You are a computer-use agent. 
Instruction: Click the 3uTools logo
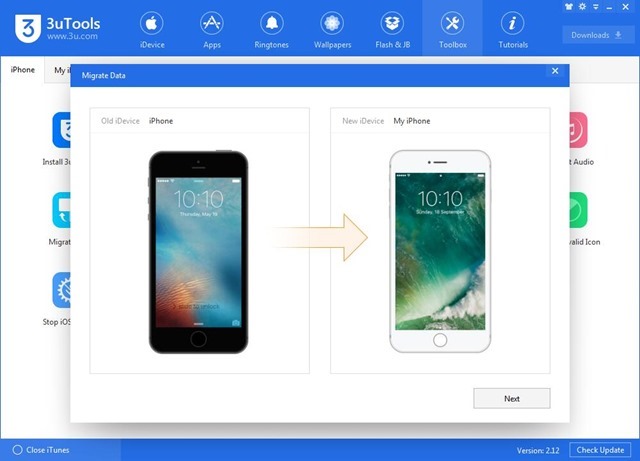tap(28, 28)
